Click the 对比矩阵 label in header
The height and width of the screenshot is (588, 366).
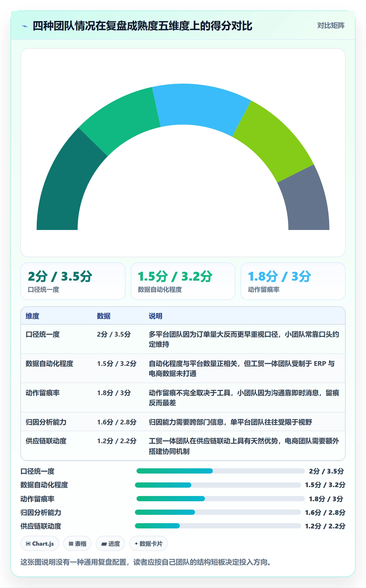point(331,26)
